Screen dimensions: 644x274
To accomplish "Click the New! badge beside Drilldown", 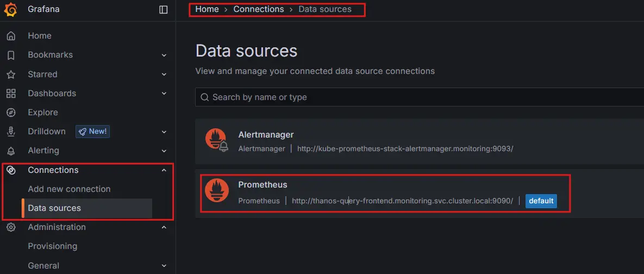I will click(92, 132).
